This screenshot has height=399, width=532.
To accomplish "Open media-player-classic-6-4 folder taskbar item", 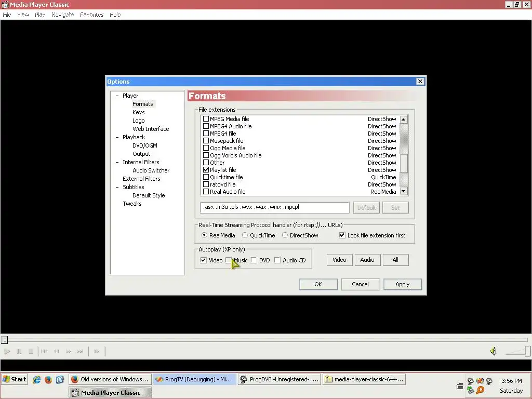I will click(x=364, y=379).
